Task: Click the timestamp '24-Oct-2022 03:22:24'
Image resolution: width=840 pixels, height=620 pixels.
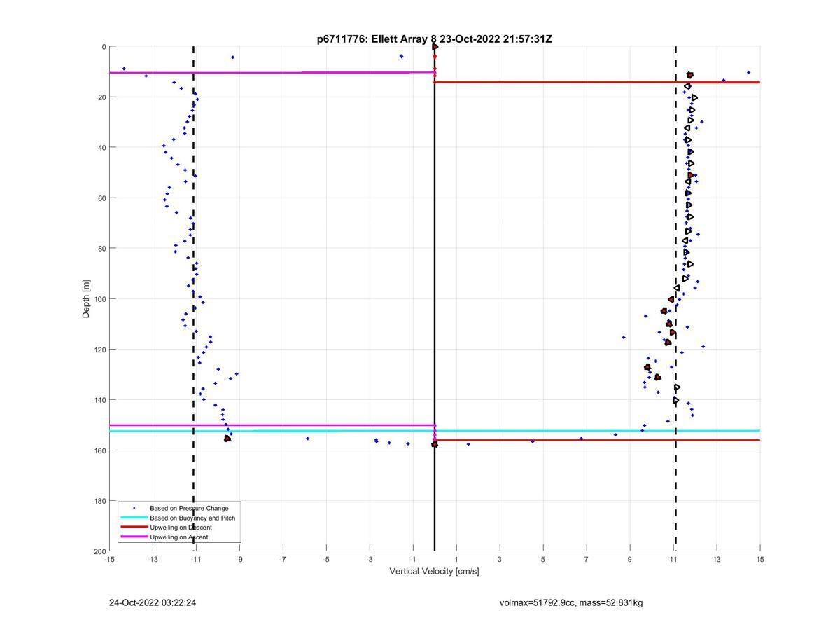Action: coord(153,602)
